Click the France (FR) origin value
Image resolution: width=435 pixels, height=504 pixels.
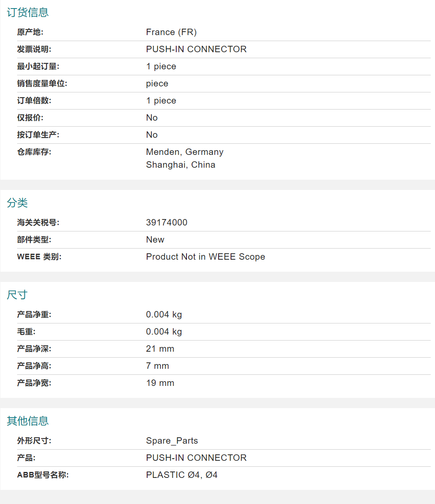(172, 32)
